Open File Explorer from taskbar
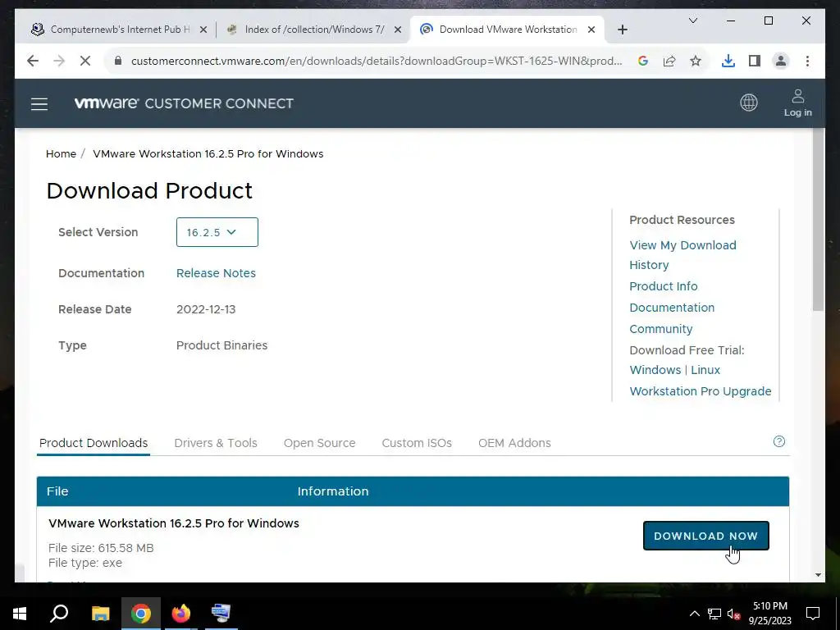840x630 pixels. pos(100,614)
